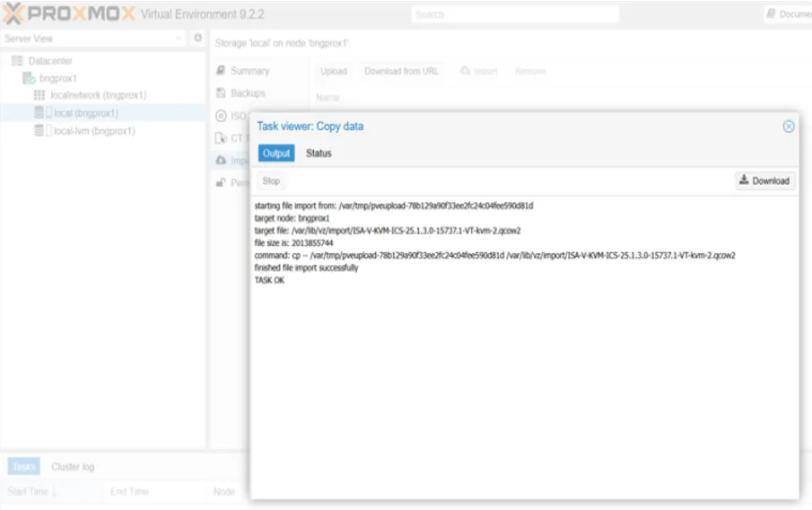This screenshot has width=812, height=510.
Task: Download the task log
Action: 764,180
